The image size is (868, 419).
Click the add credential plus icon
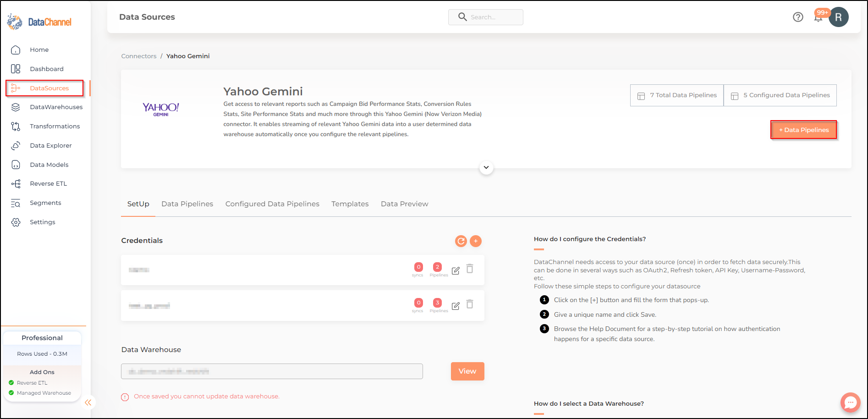476,241
